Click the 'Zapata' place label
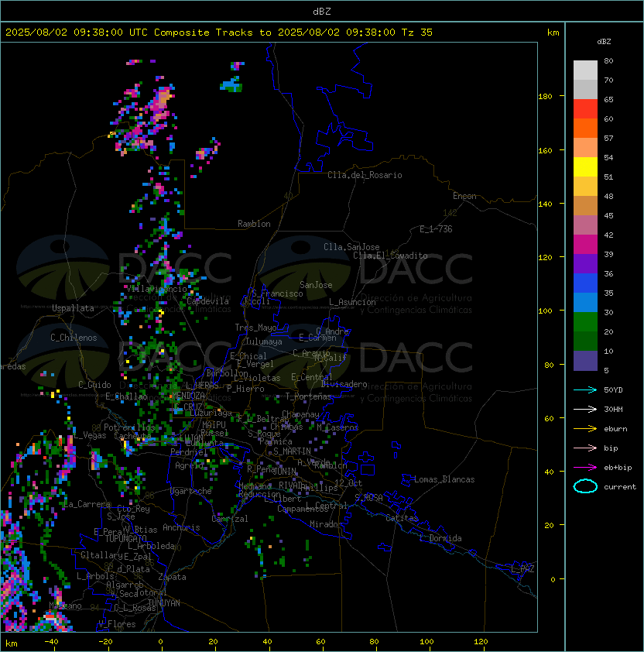Image resolution: width=644 pixels, height=652 pixels. (x=172, y=577)
